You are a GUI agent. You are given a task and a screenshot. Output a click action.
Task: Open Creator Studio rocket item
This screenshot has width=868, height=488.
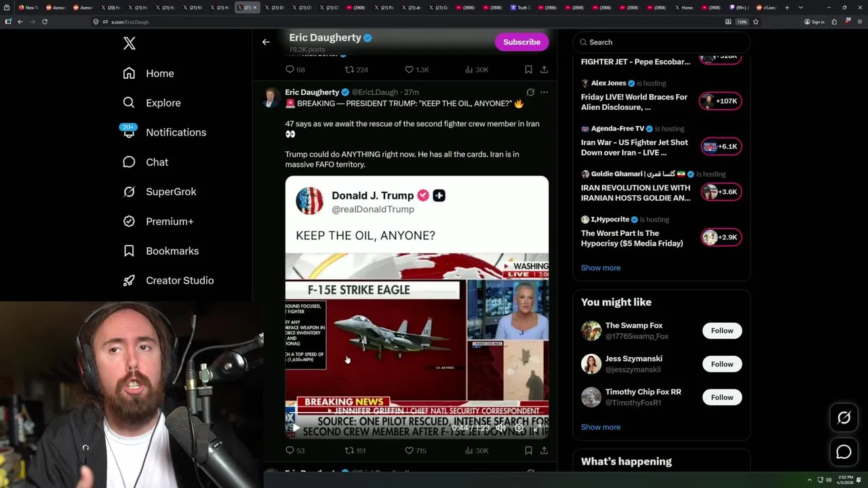point(168,281)
